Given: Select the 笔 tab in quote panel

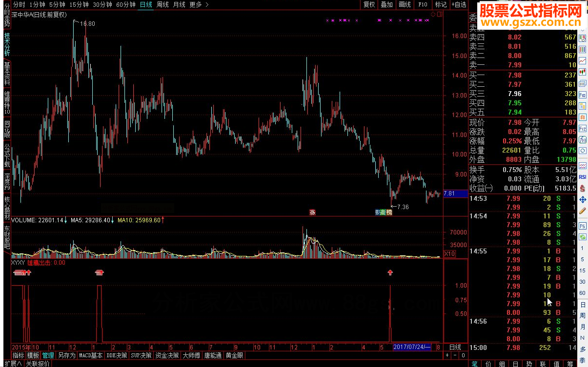Looking at the screenshot, I should coord(475,363).
